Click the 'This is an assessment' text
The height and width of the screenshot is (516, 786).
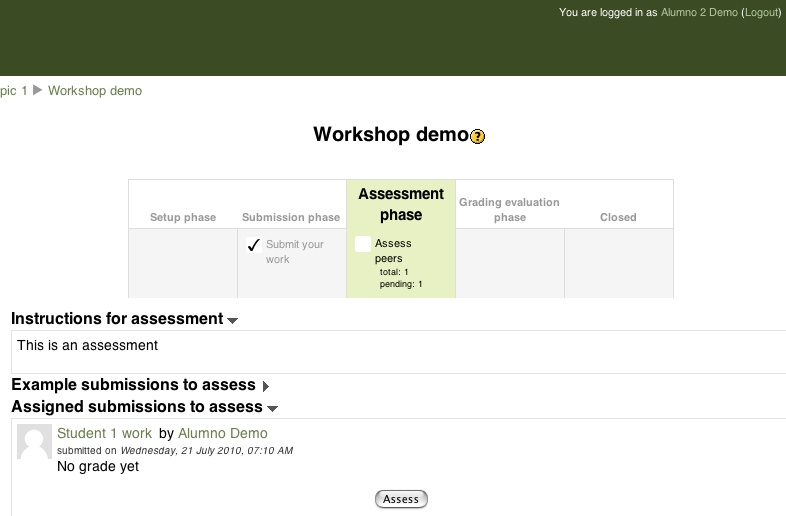[87, 346]
